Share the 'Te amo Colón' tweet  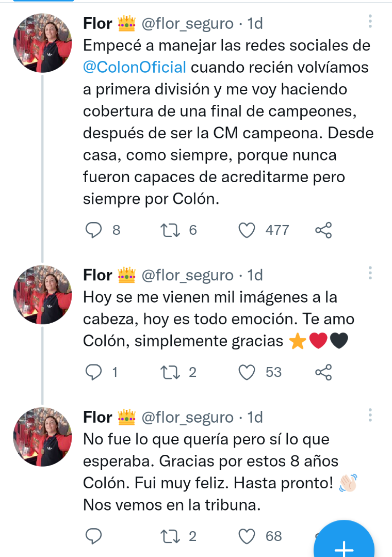pos(323,372)
